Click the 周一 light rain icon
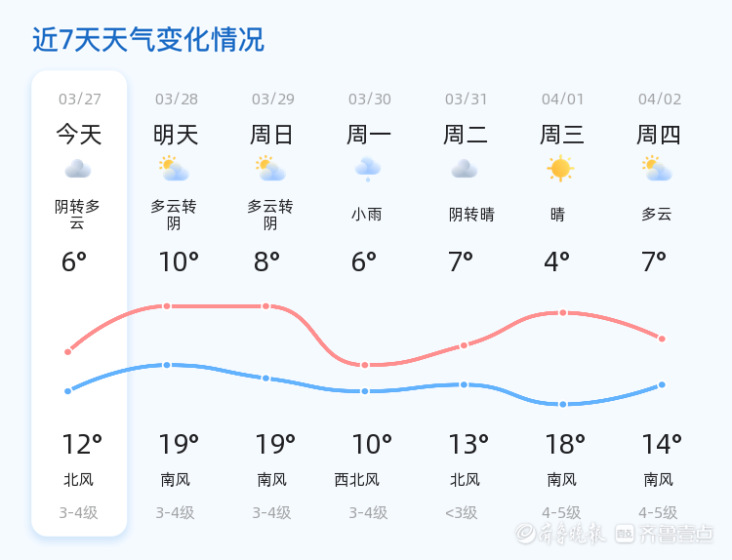This screenshot has height=560, width=732. coord(368,170)
